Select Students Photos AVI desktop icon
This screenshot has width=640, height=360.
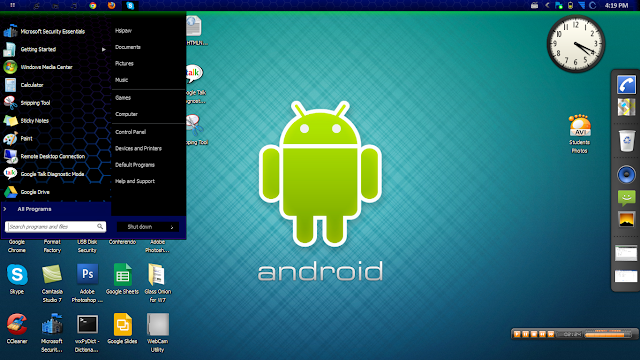pyautogui.click(x=580, y=134)
